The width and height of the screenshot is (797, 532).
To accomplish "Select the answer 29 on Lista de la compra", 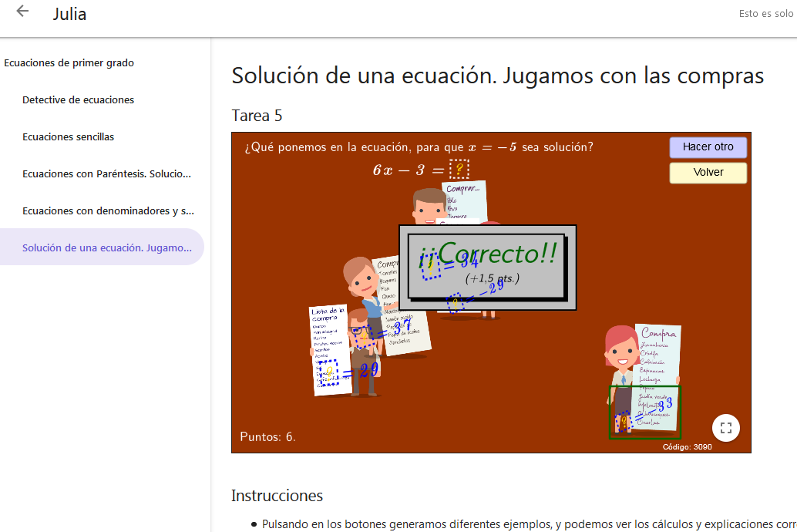I will 348,372.
